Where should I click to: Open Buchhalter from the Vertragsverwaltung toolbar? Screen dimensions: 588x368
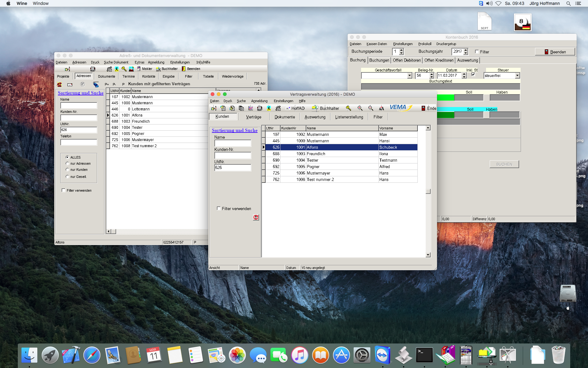[326, 108]
